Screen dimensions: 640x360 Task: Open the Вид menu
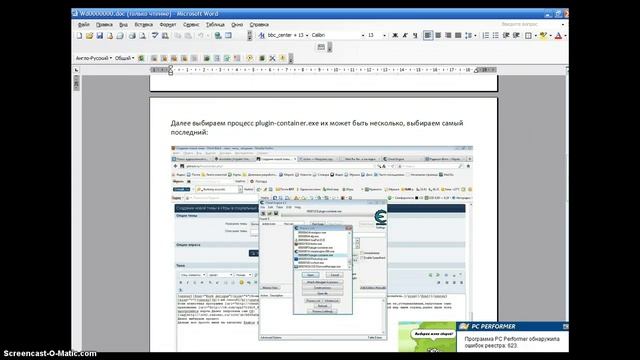(x=123, y=24)
